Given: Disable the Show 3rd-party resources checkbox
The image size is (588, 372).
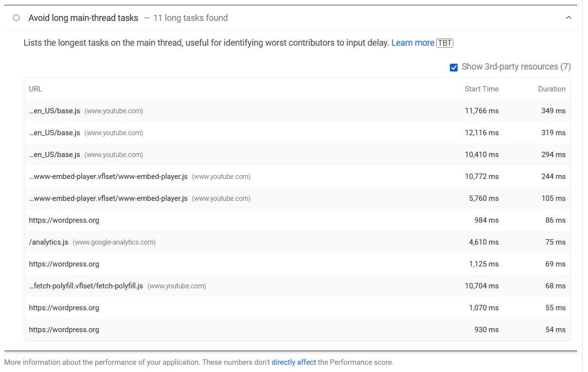Looking at the screenshot, I should tap(454, 67).
